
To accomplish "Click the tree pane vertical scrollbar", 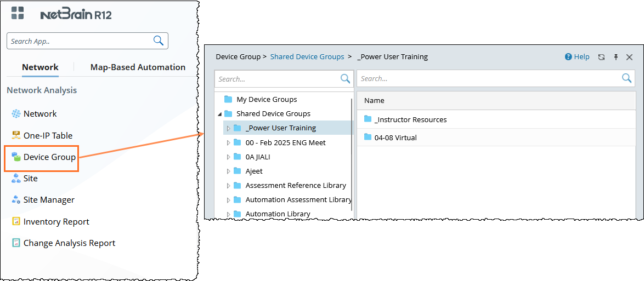I will pos(352,154).
